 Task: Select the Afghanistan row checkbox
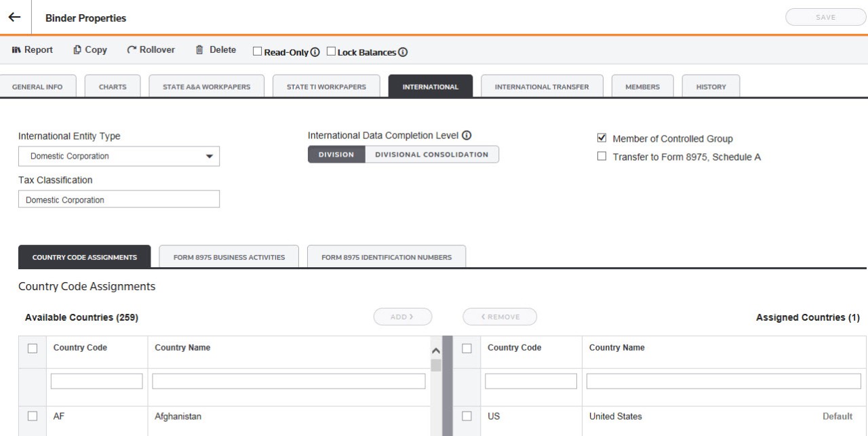click(32, 416)
